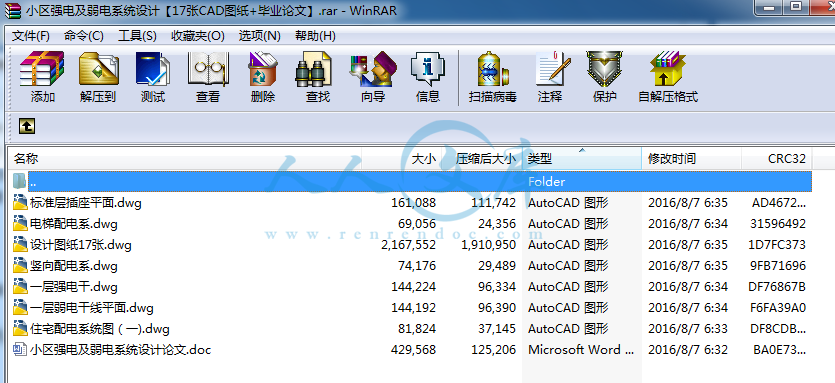835x383 pixels.
Task: Sort by the 类型 column header
Action: coord(582,159)
